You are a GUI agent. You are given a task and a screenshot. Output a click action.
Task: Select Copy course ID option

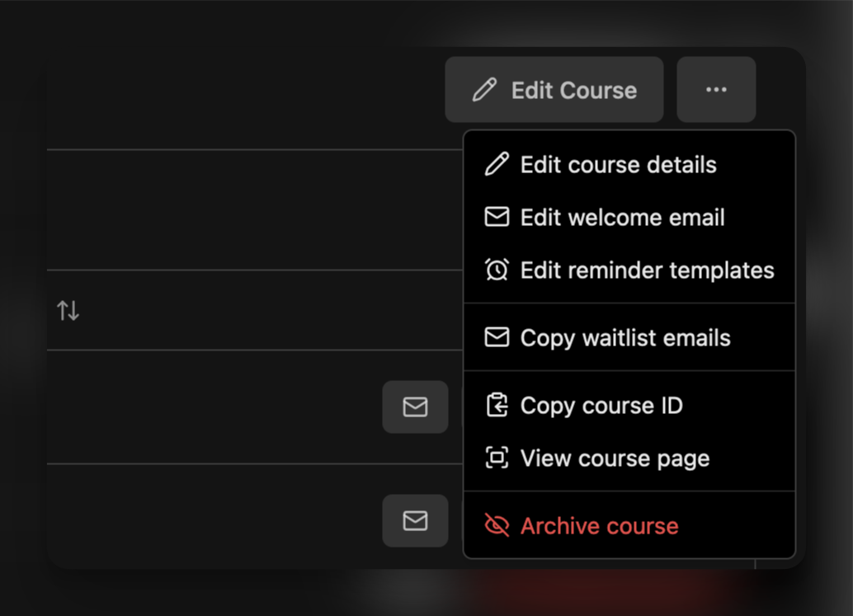click(x=601, y=405)
